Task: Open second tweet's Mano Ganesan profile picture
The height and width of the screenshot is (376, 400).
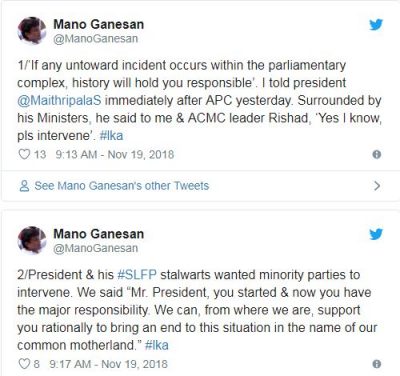Action: click(x=32, y=240)
